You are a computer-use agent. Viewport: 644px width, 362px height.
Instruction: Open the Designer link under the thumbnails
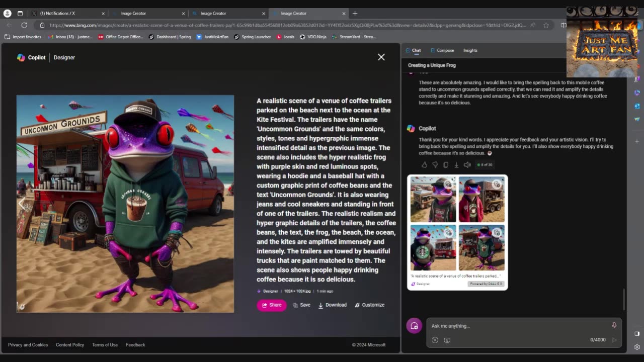(421, 284)
